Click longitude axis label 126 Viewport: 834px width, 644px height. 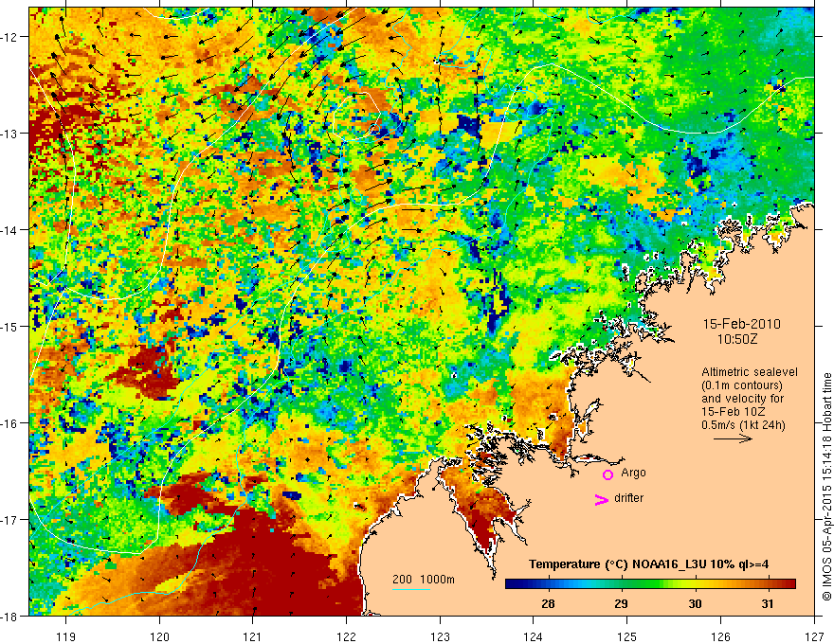[720, 636]
